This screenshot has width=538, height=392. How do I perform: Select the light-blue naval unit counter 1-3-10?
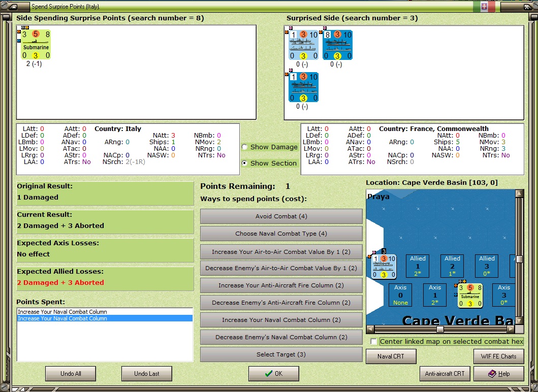[x=303, y=45]
